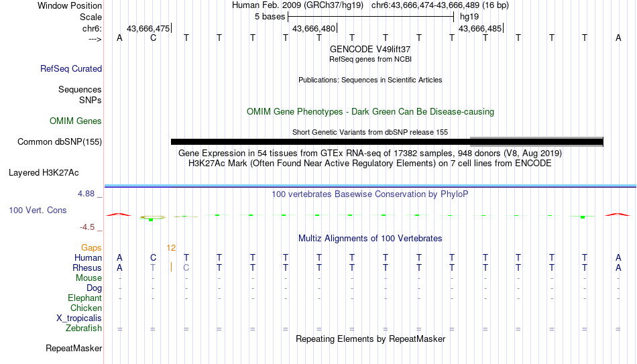Click the orange gap number 12
The image size is (637, 364).
[x=171, y=248]
